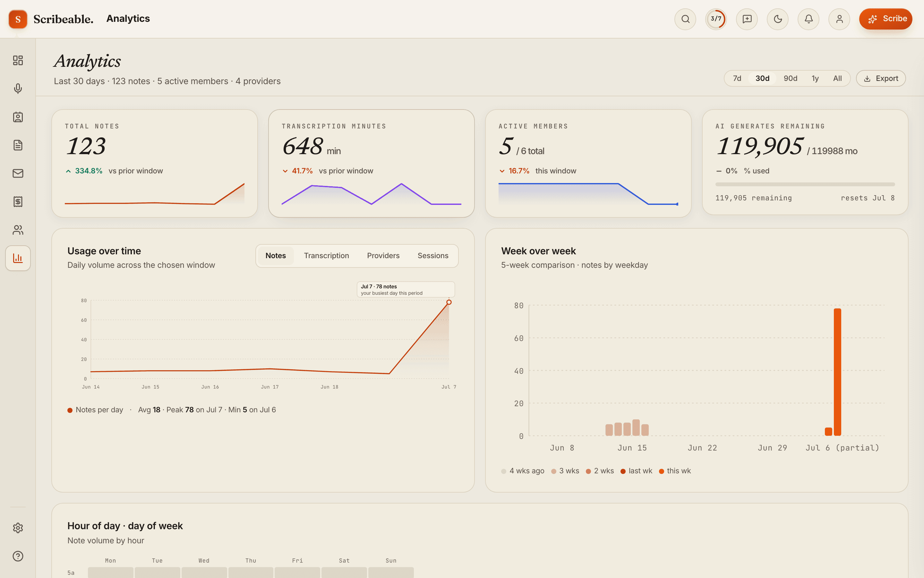Click the 'Week over week' heading
924x578 pixels.
[x=538, y=251]
